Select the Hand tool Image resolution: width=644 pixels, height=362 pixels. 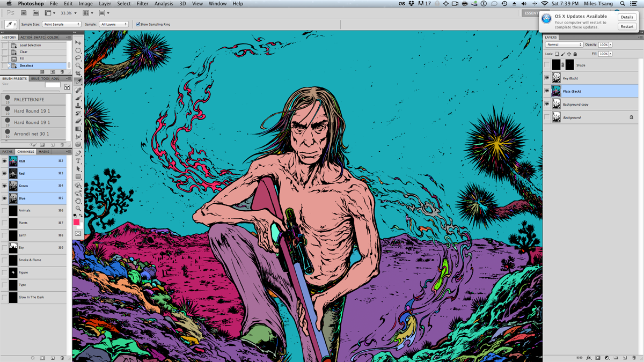tap(78, 201)
